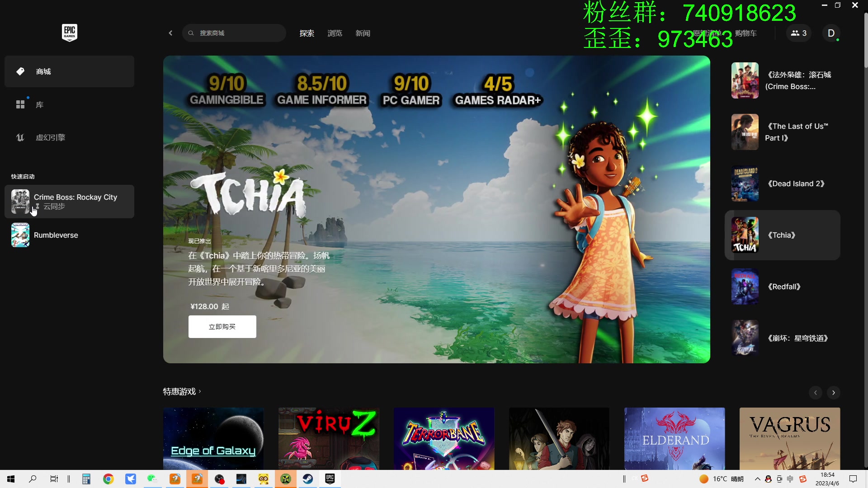This screenshot has width=868, height=488.
Task: Open the friends list showing 3
Action: (799, 33)
